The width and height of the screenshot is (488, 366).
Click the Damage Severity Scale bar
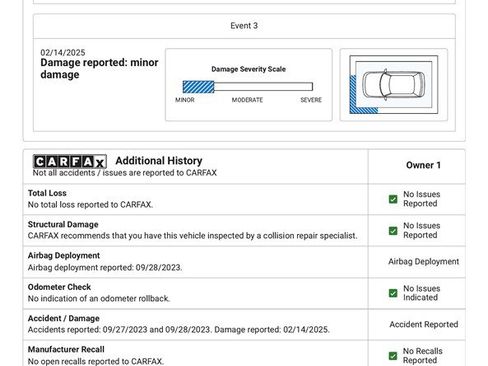248,87
